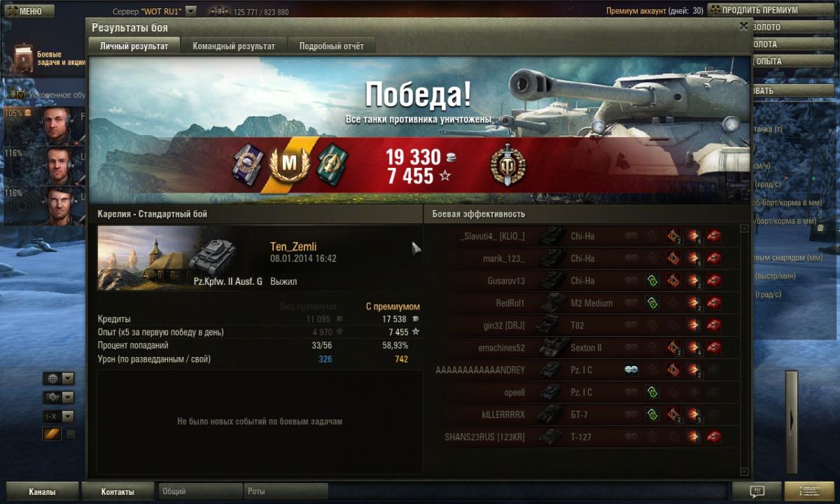This screenshot has height=504, width=840.
Task: Click the green spotted icon in Gusarov13 row
Action: pos(652,281)
